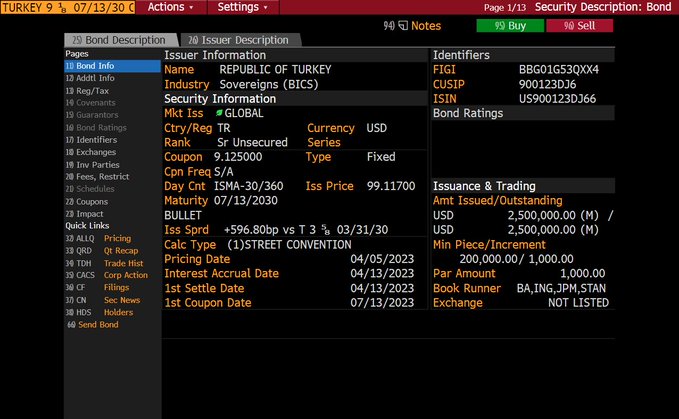Open CN Sec News quick link
679x419 pixels.
(x=103, y=300)
